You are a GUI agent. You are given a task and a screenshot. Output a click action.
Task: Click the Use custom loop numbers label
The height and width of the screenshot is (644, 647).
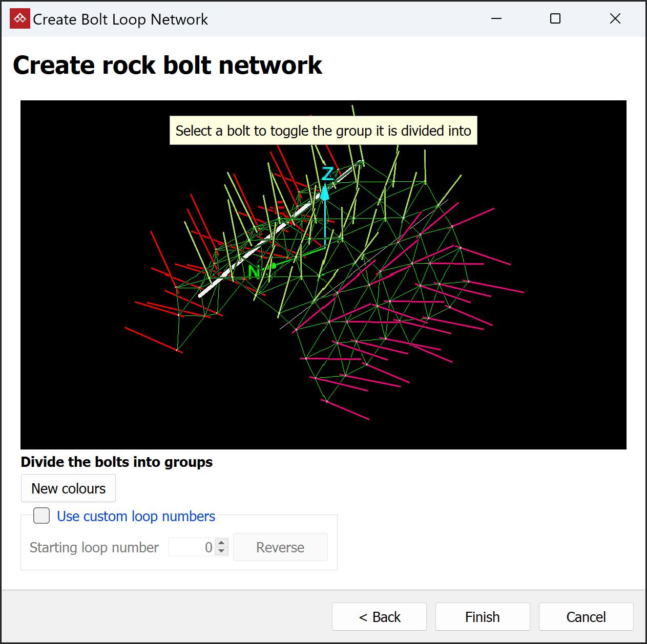point(136,516)
